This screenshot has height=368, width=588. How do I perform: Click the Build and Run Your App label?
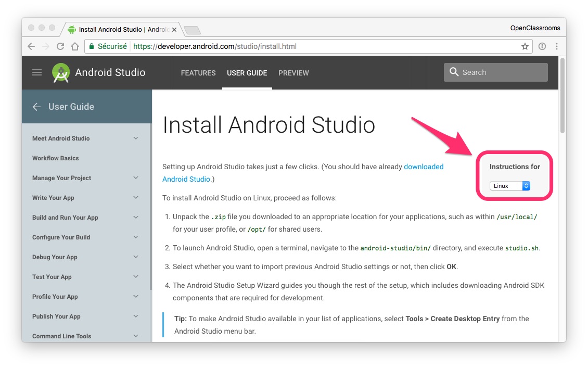(x=65, y=218)
